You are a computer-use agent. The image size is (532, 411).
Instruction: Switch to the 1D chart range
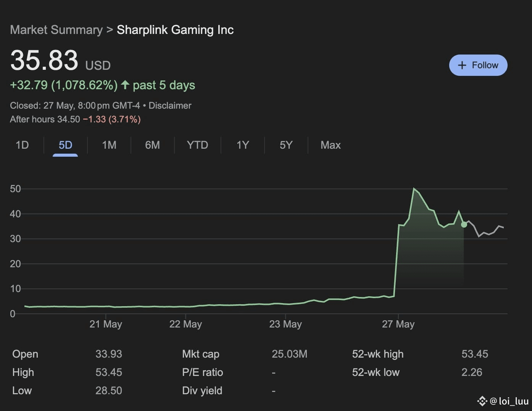click(22, 145)
